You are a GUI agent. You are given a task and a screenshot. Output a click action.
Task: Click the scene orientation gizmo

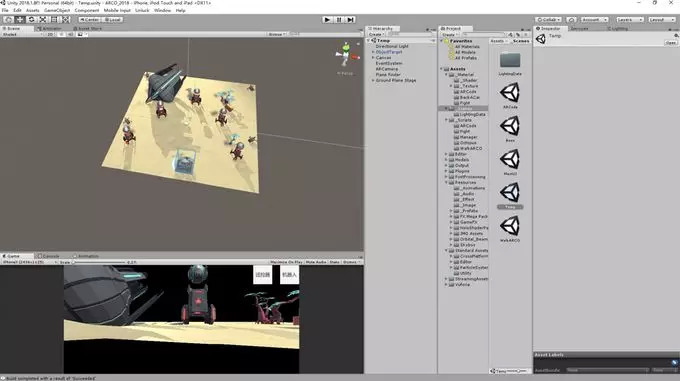click(346, 55)
